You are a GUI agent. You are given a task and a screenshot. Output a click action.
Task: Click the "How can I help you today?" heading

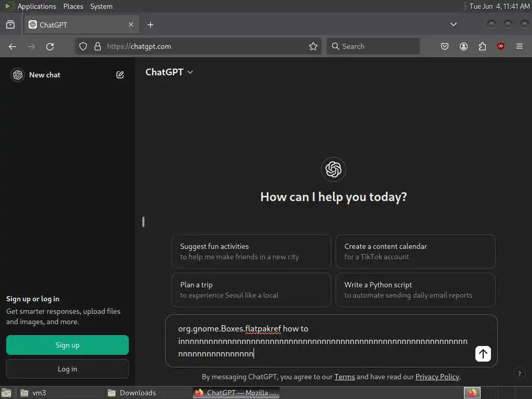pos(334,197)
